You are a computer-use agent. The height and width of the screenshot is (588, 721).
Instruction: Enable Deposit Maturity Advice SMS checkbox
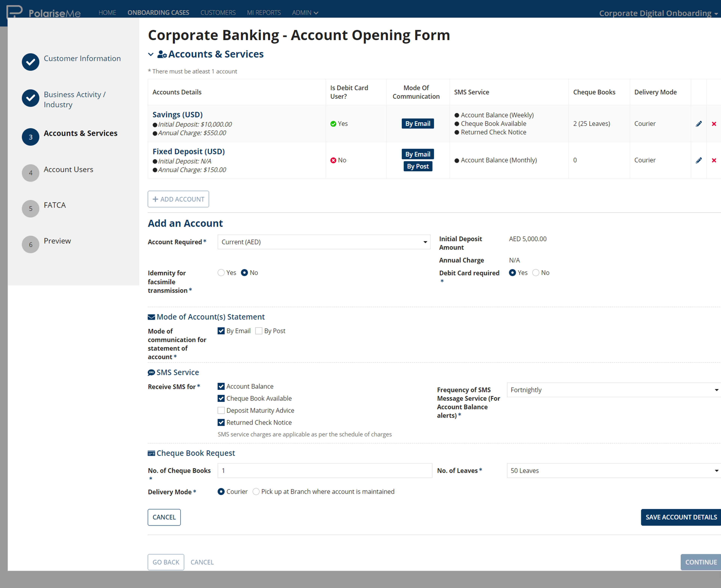tap(221, 411)
